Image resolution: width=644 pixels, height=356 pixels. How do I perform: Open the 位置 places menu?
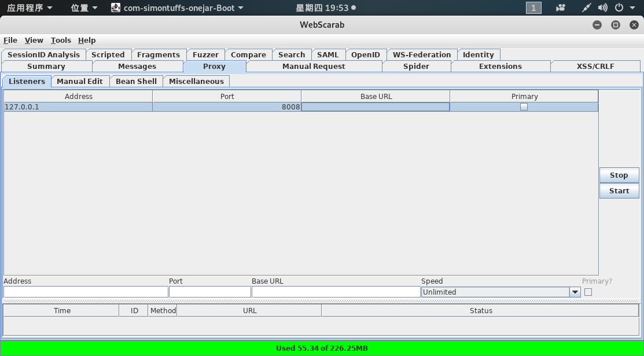[84, 8]
